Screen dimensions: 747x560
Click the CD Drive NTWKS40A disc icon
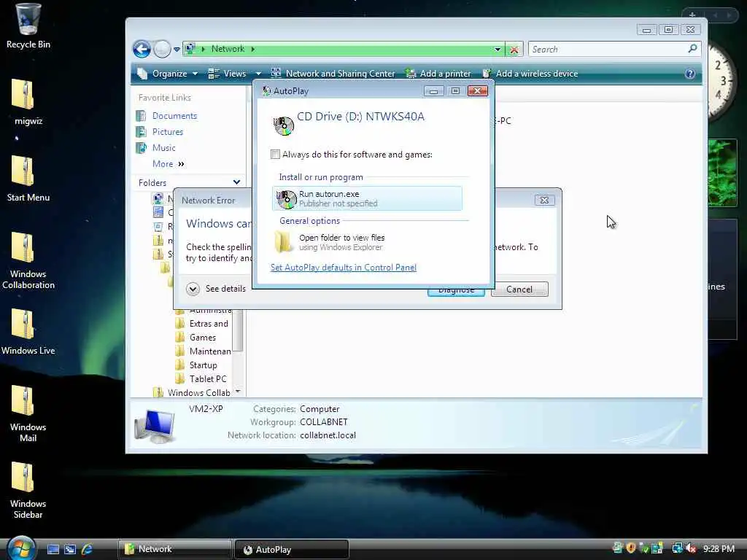pos(284,125)
